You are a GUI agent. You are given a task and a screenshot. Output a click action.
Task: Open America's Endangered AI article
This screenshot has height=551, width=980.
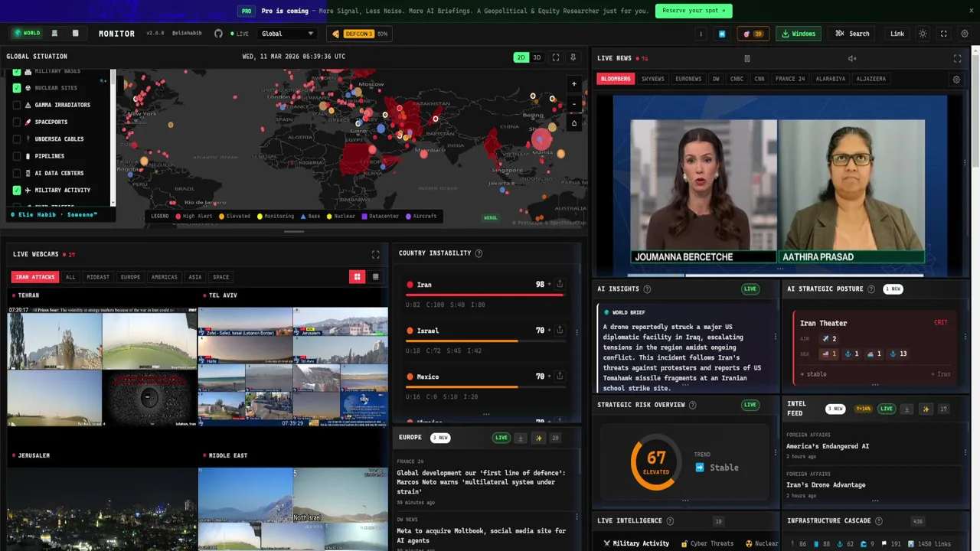coord(828,446)
